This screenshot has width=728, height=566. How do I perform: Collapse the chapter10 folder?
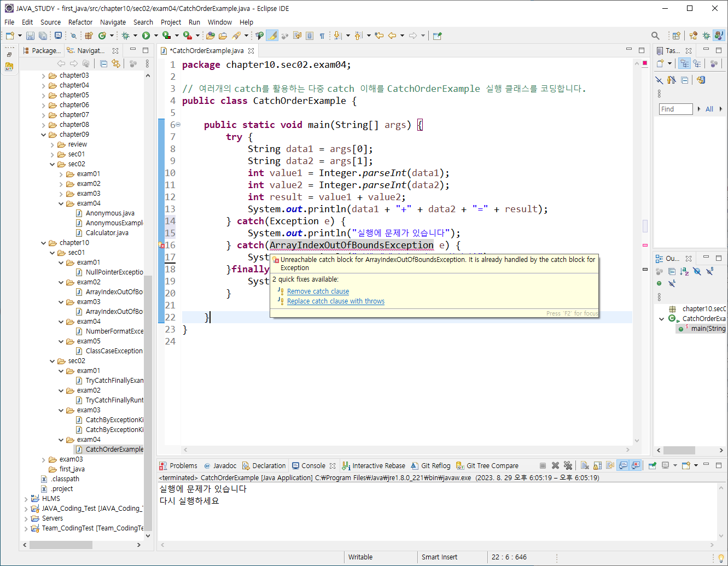pos(44,243)
